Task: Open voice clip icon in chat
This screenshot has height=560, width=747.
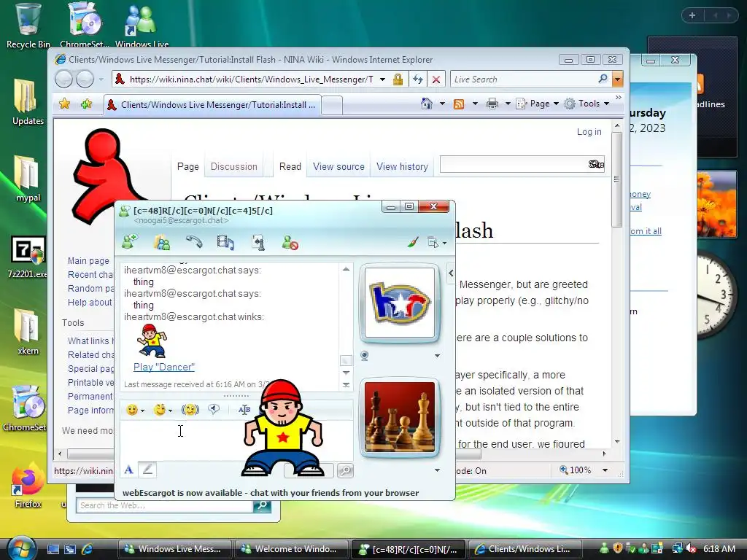Action: click(x=214, y=410)
